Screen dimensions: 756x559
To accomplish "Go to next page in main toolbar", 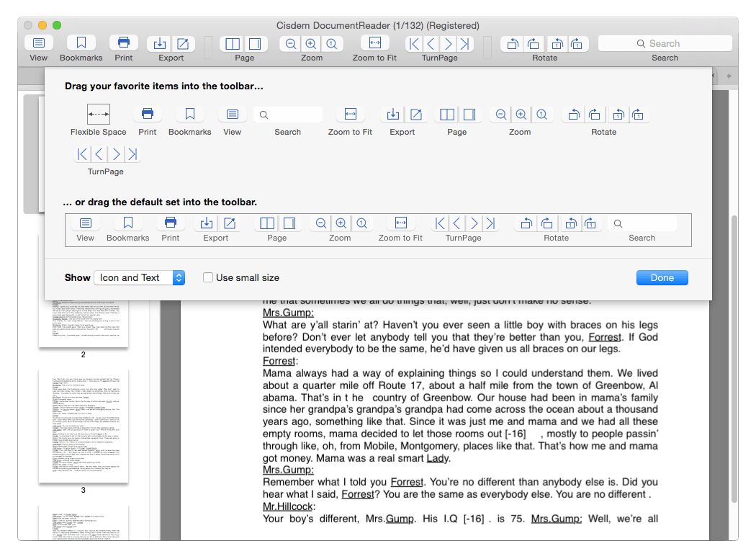I will 449,43.
